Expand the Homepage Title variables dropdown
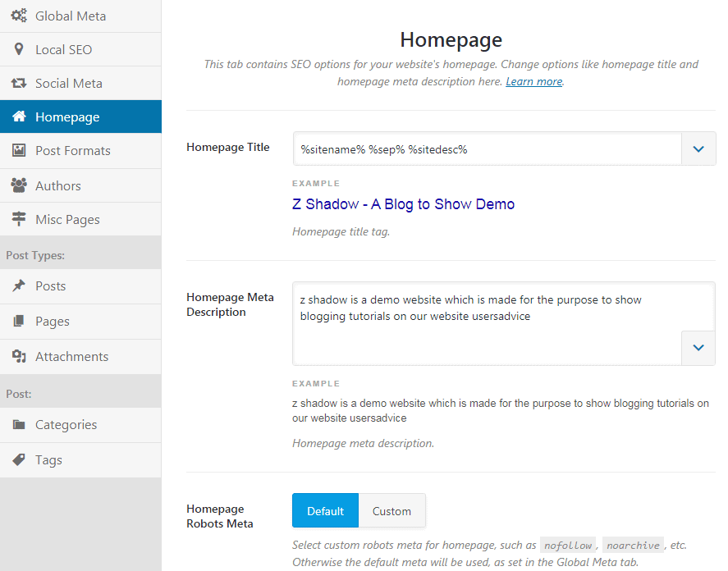 [698, 148]
